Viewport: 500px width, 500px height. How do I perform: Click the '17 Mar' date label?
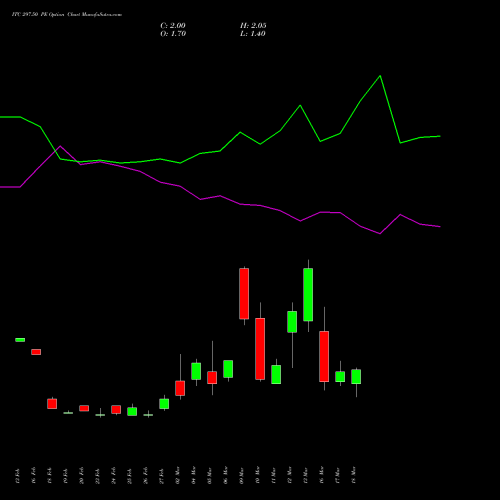pos(338,475)
